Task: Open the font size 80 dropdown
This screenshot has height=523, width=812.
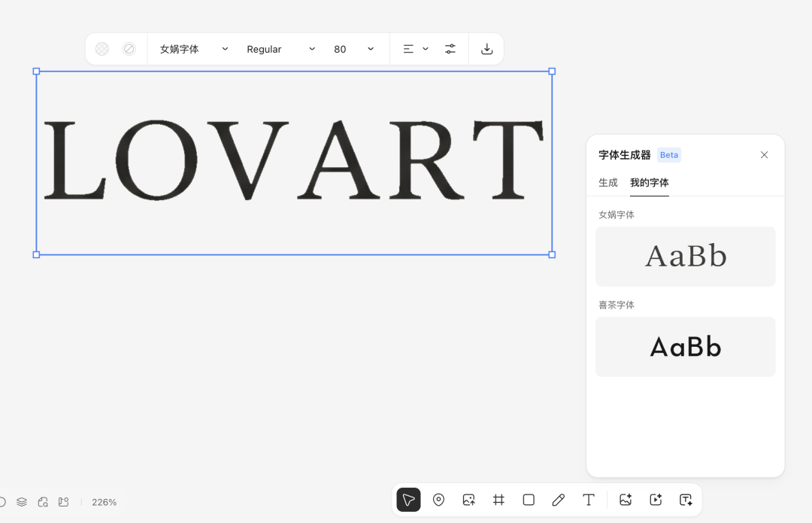Action: (x=354, y=49)
